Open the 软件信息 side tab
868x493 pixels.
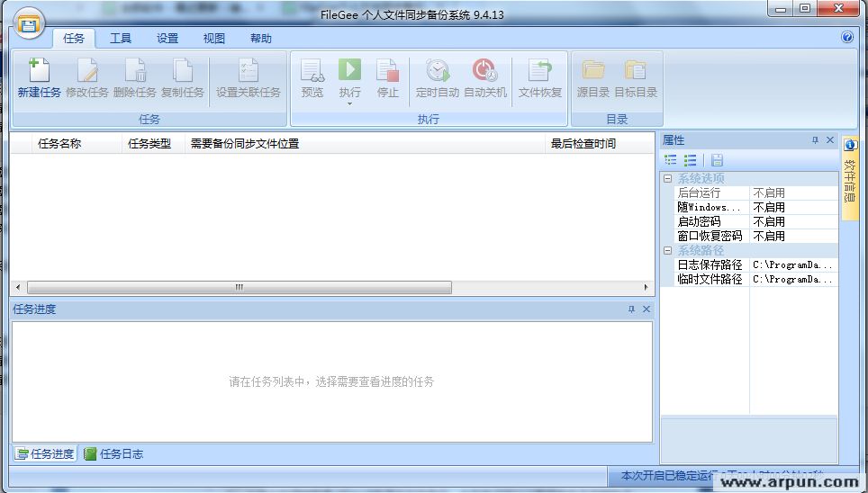pos(850,181)
